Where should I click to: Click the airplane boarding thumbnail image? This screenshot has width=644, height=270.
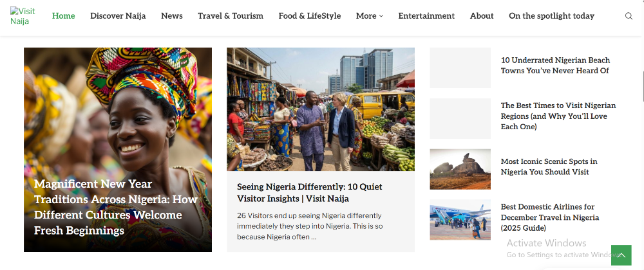[x=460, y=220]
